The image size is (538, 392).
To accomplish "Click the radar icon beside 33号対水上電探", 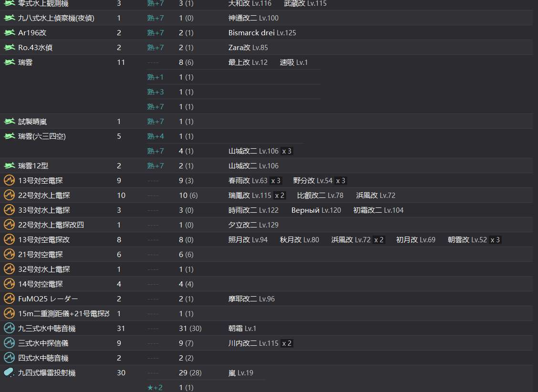I will pyautogui.click(x=9, y=210).
